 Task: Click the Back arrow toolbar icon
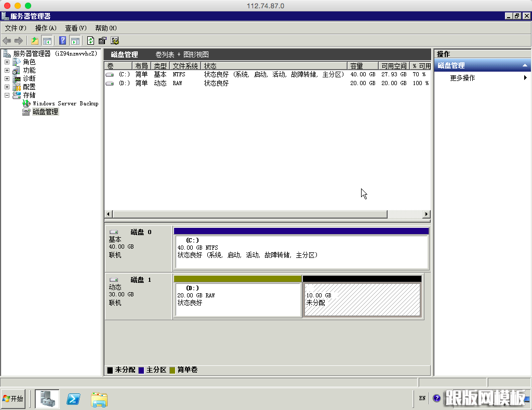pyautogui.click(x=7, y=40)
